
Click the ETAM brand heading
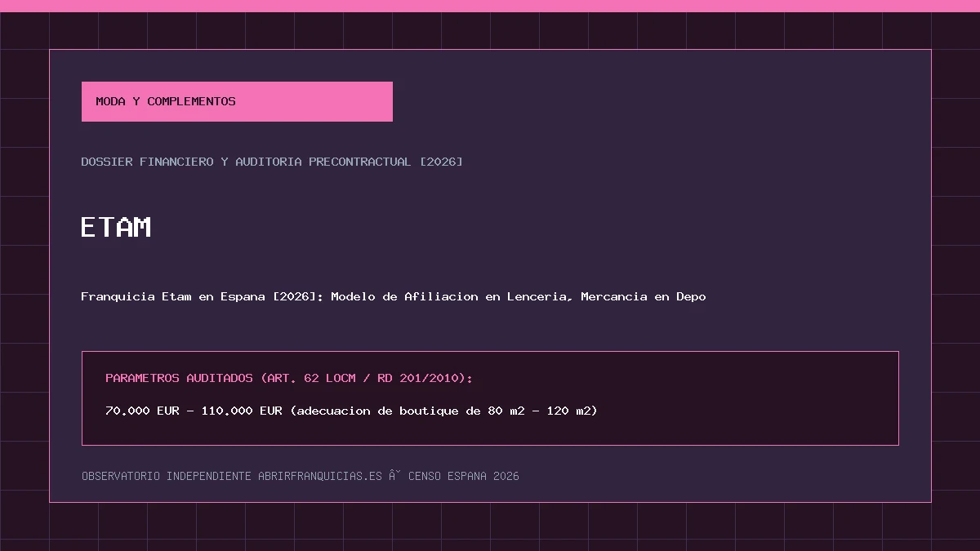(116, 226)
